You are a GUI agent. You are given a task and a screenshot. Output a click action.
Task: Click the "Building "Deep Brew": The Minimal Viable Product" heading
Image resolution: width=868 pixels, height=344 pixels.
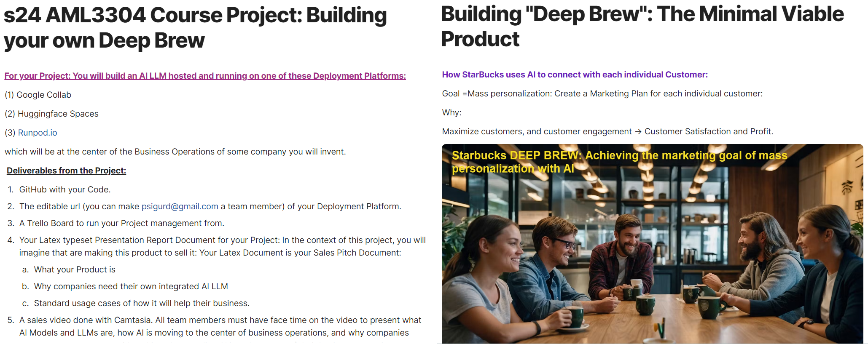tap(642, 27)
